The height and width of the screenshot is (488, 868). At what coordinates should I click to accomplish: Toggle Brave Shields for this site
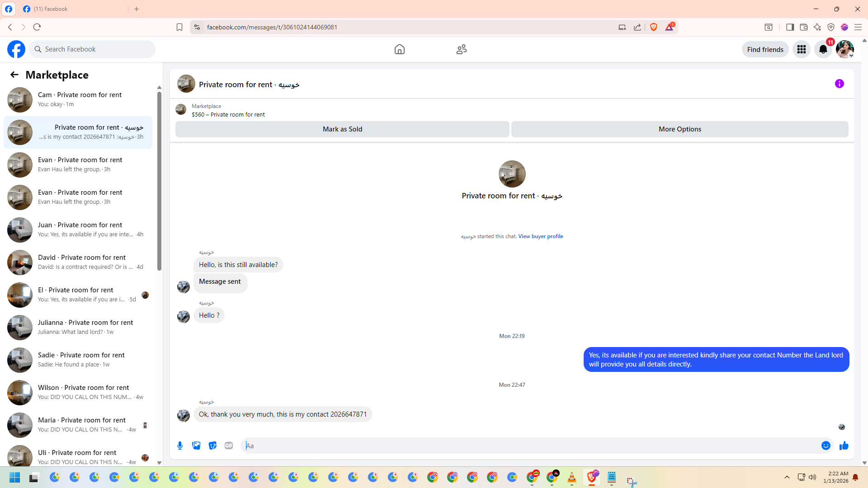click(653, 27)
